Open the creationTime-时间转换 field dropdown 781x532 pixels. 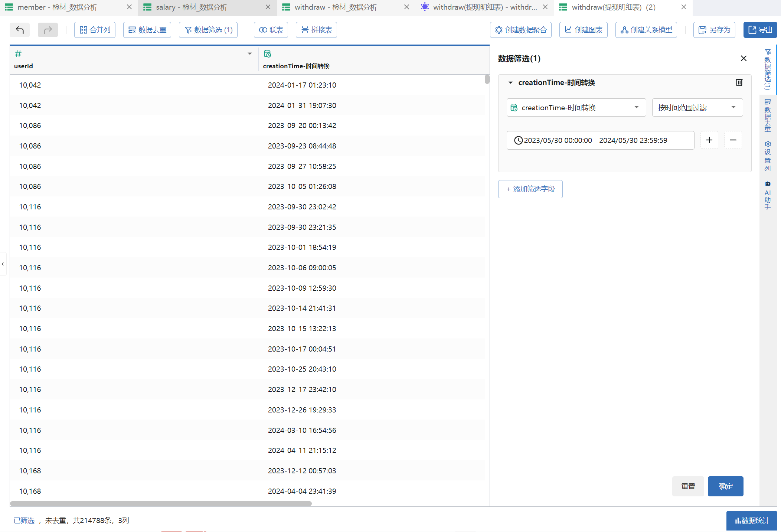(x=576, y=108)
